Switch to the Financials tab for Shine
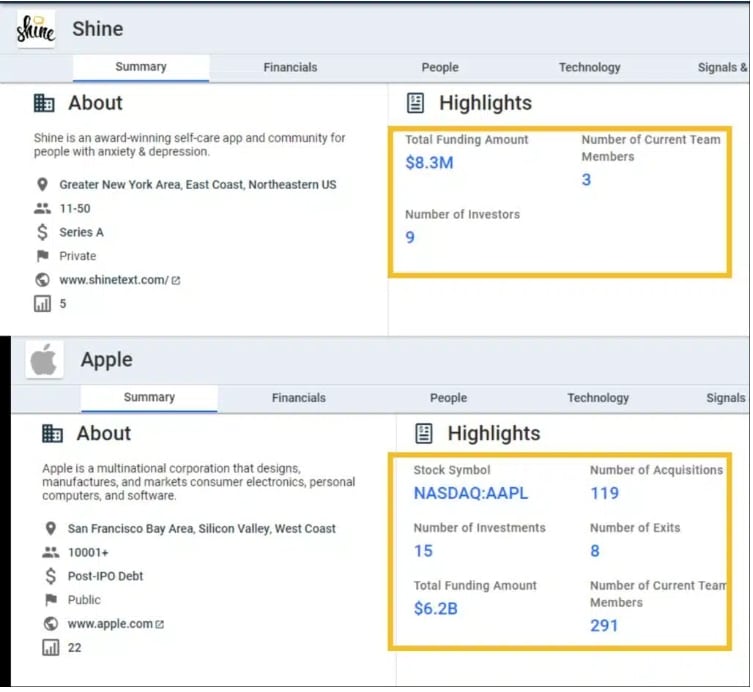 tap(290, 67)
